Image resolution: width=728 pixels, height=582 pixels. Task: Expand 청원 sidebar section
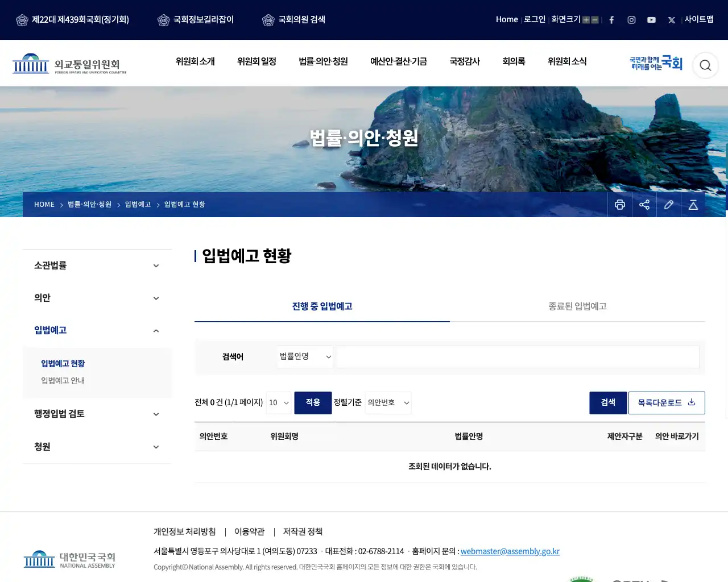pyautogui.click(x=97, y=447)
